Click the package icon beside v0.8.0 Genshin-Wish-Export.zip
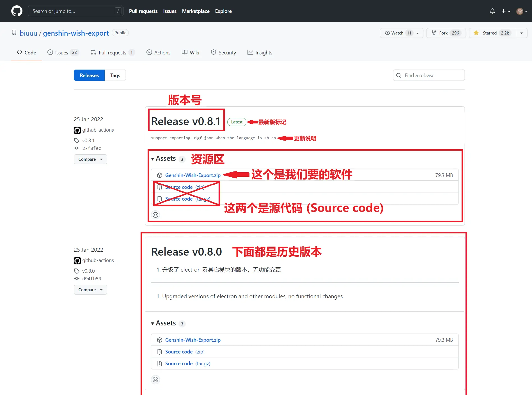This screenshot has height=395, width=532. (x=160, y=340)
